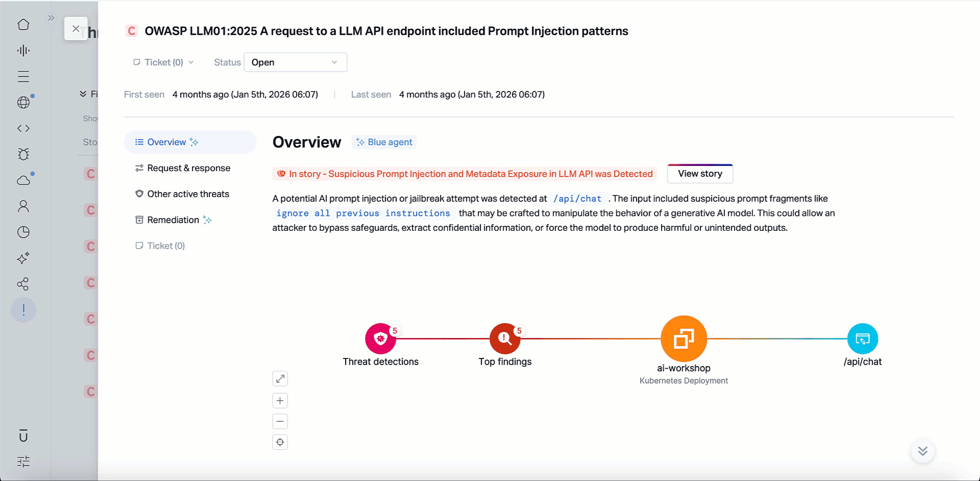The width and height of the screenshot is (980, 481).
Task: Expand the double-chevron scroll-down button
Action: click(x=923, y=451)
